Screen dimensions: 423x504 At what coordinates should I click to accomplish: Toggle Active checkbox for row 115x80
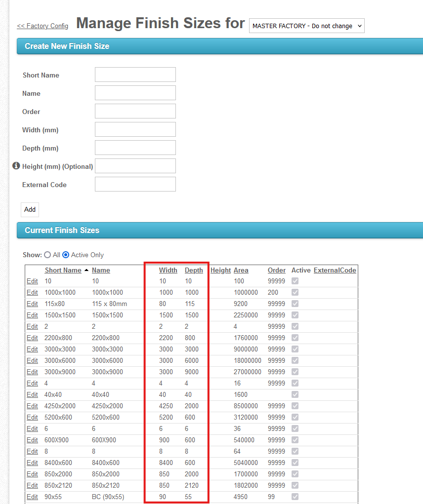pyautogui.click(x=295, y=304)
